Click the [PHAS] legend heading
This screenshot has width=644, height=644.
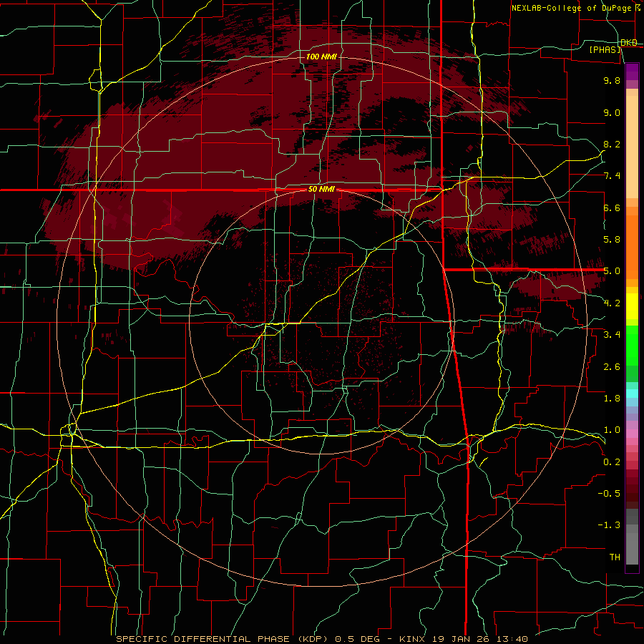605,49
